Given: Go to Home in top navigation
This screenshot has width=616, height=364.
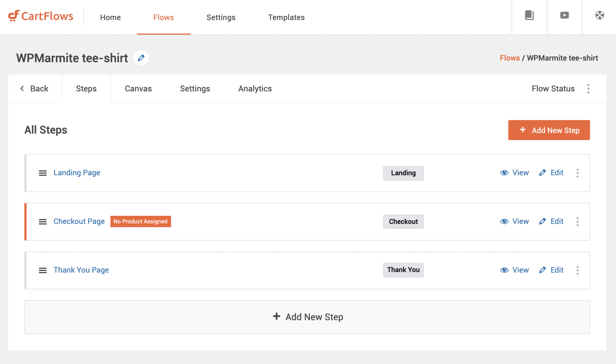Looking at the screenshot, I should coord(110,17).
